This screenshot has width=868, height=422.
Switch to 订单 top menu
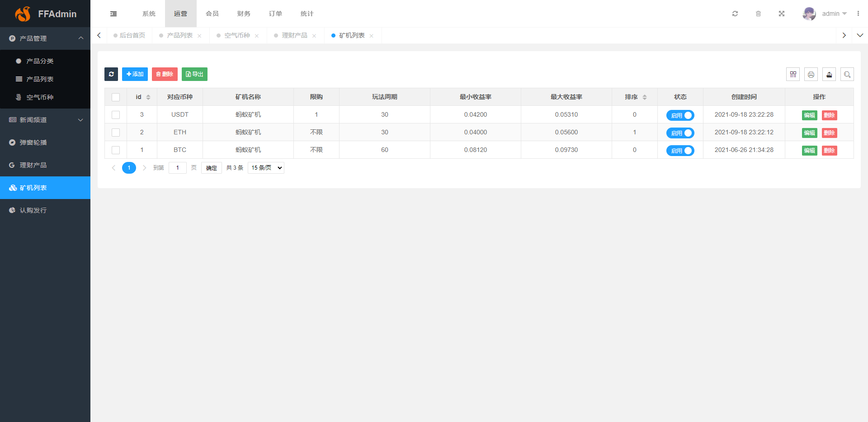coord(275,14)
